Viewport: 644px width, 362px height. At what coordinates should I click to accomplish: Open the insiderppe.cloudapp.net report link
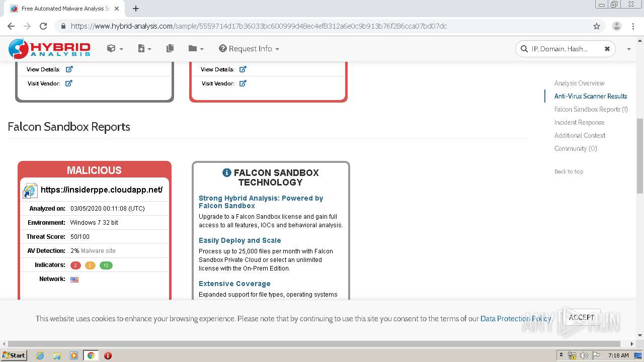(x=102, y=190)
